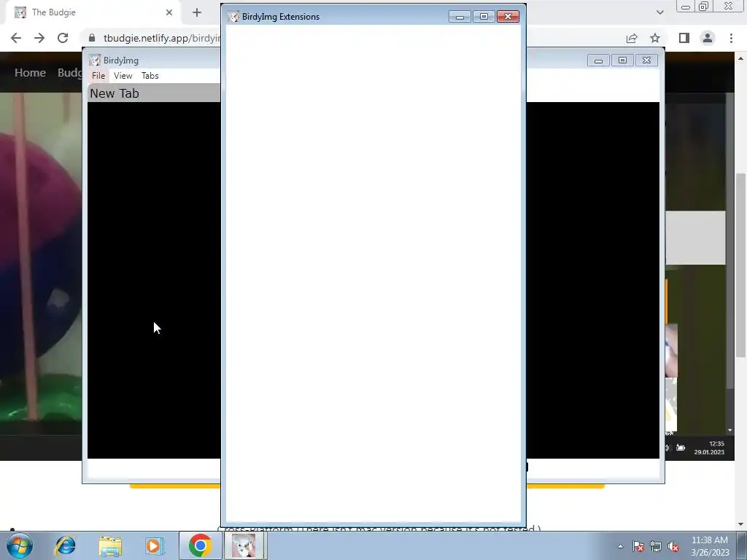The height and width of the screenshot is (560, 747).
Task: Restore down the Chrome browser window
Action: 704,6
